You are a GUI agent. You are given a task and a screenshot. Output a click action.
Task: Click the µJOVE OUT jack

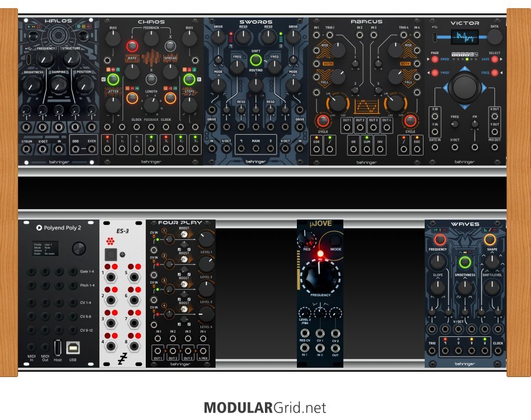(x=335, y=348)
